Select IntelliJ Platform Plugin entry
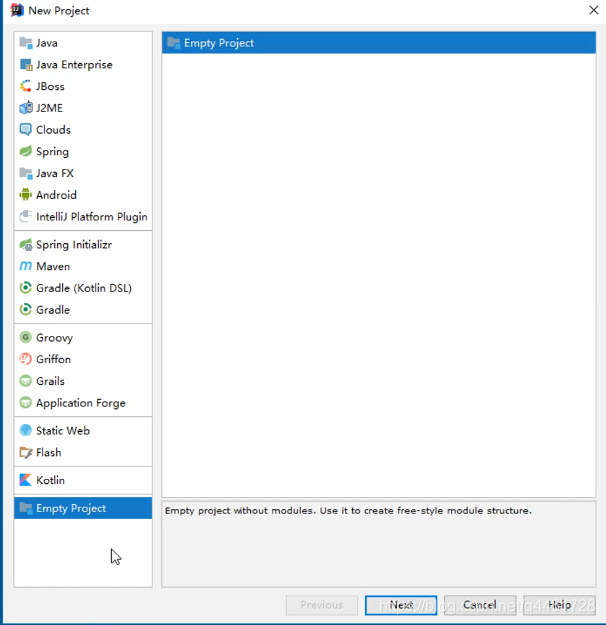 coord(83,216)
